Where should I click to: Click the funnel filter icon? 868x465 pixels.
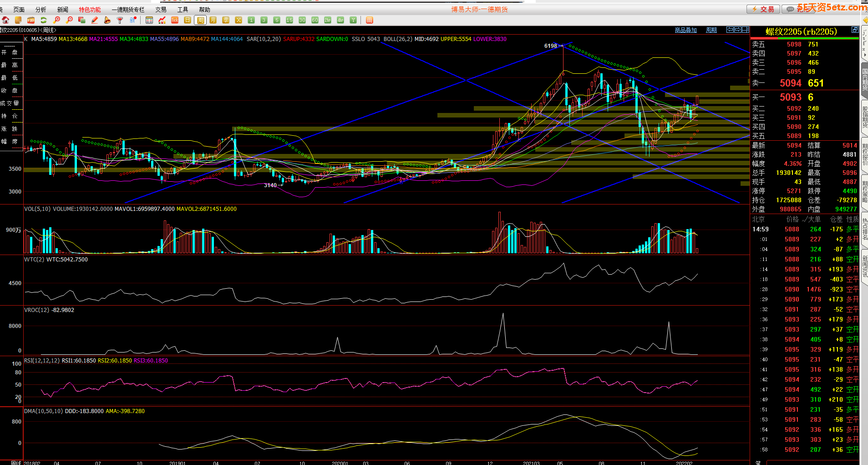pyautogui.click(x=120, y=20)
